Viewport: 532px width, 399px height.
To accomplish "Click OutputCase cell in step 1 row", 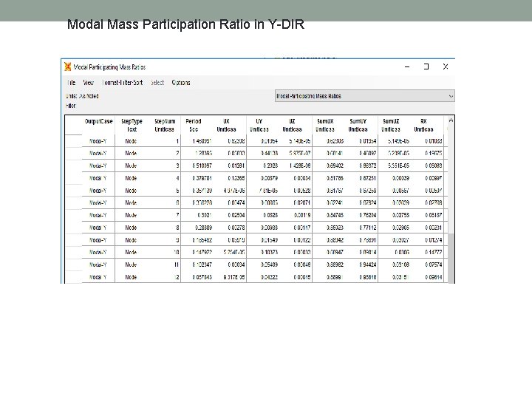I will click(x=98, y=141).
